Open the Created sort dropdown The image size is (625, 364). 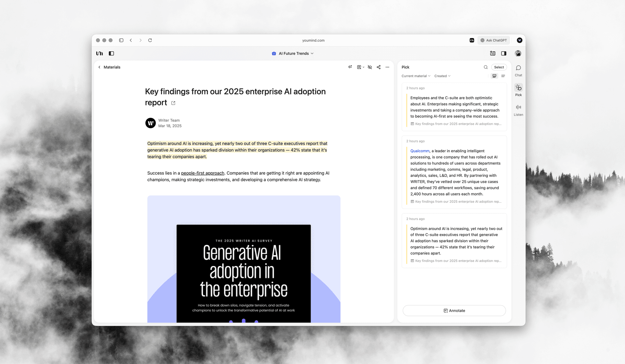pos(442,76)
